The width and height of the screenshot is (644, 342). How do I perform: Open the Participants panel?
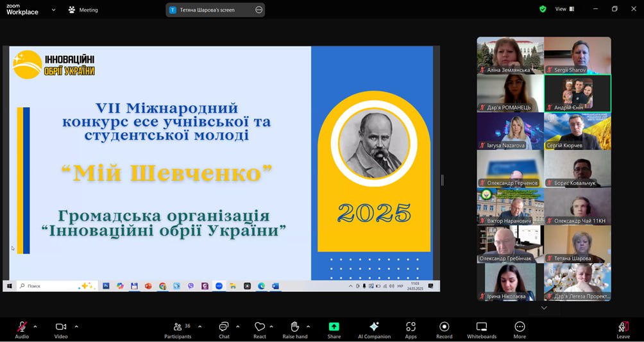point(178,330)
